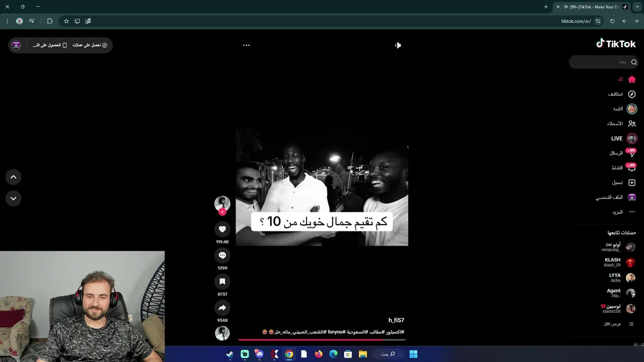Open Activity (النشاط) notifications
The height and width of the screenshot is (362, 644).
pos(624,167)
